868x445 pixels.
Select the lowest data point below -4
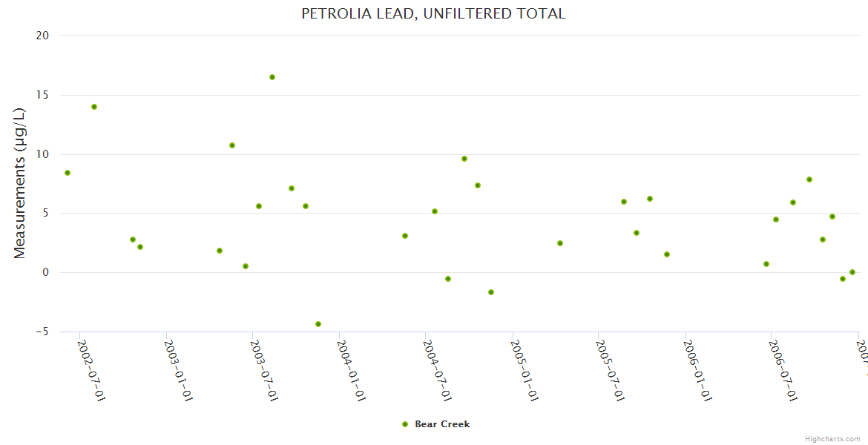pyautogui.click(x=318, y=324)
